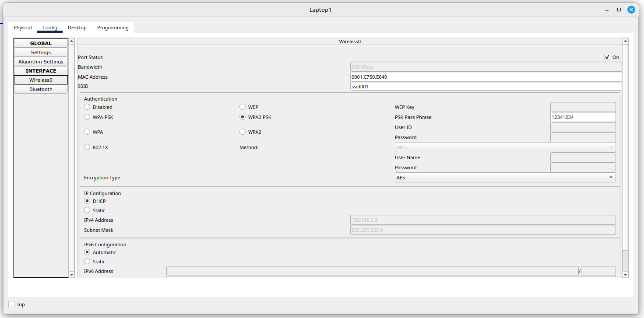This screenshot has height=318, width=644.
Task: Select WEP authentication radio button
Action: tap(243, 107)
